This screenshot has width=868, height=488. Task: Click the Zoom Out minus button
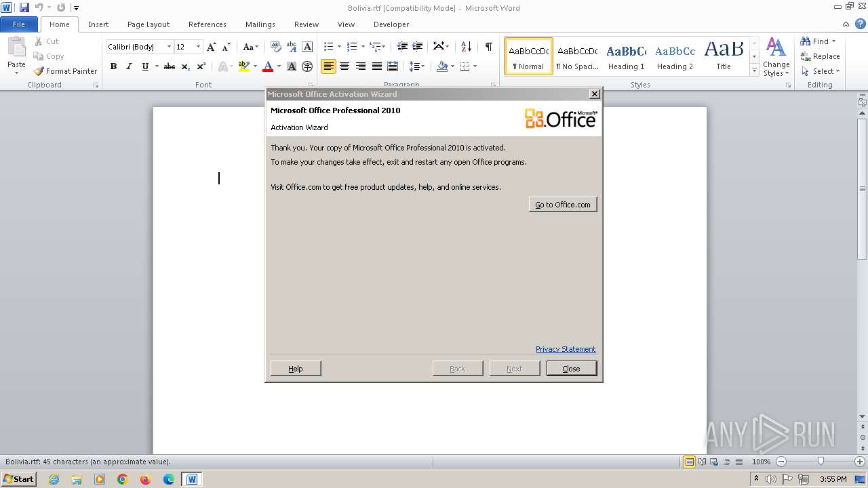pyautogui.click(x=781, y=462)
